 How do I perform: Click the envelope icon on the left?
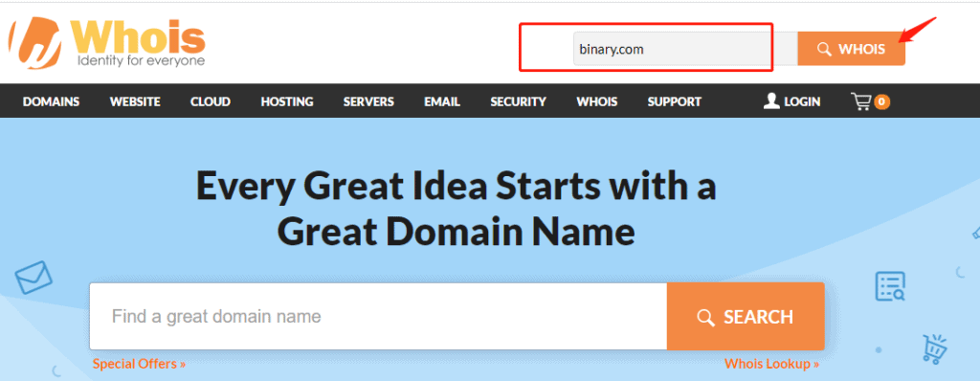coord(33,278)
